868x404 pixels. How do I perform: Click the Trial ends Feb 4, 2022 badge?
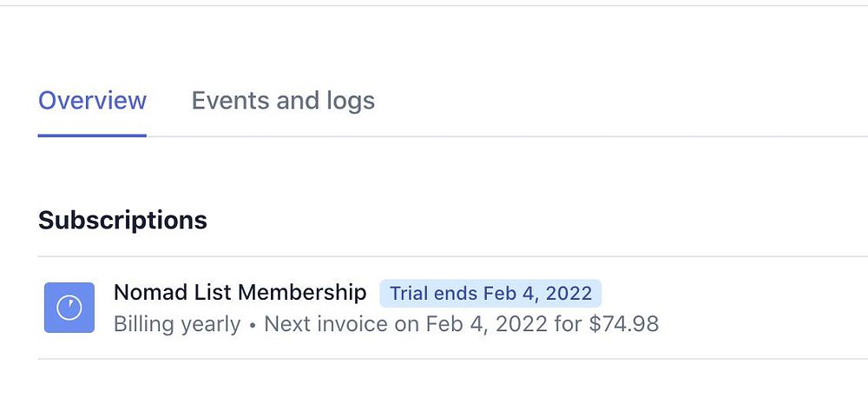click(490, 294)
